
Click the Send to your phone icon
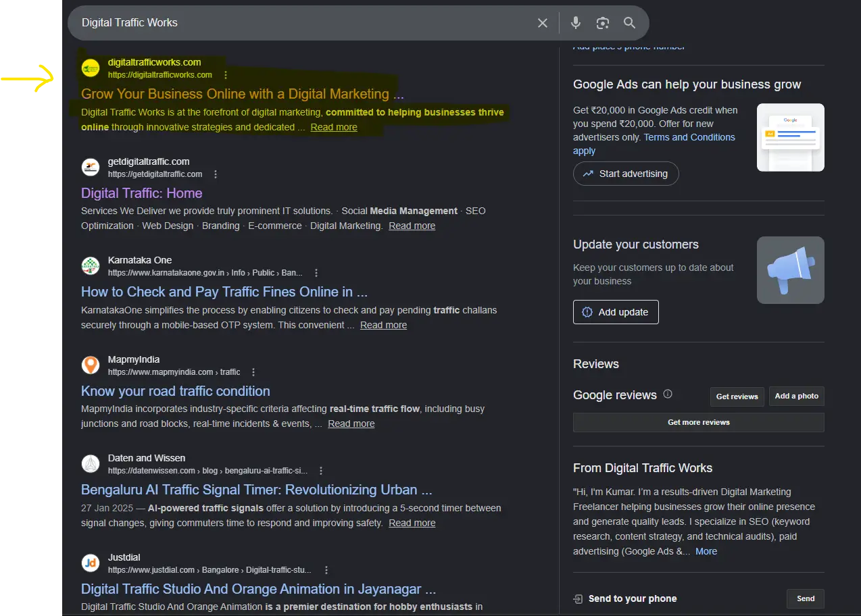coord(578,598)
